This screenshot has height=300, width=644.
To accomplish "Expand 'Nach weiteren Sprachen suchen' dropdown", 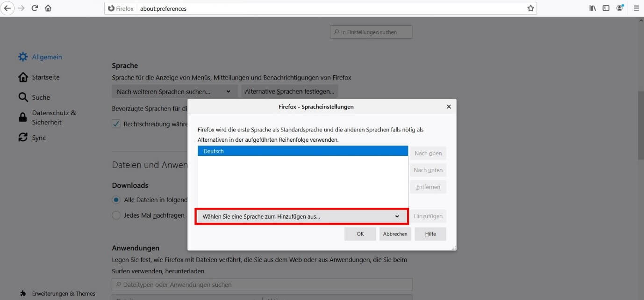I will point(175,92).
